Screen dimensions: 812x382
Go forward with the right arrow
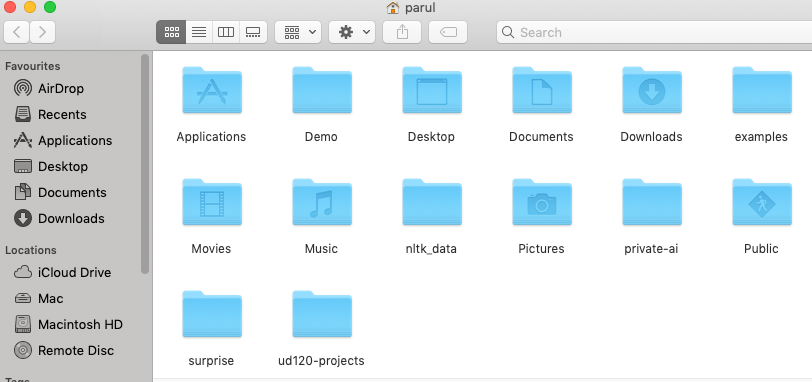[x=42, y=32]
